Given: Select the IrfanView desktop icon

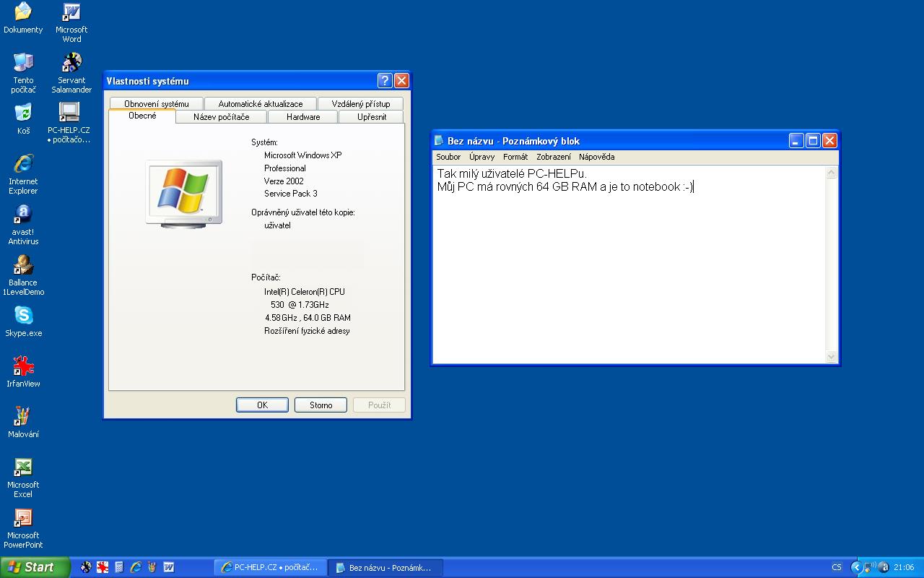Looking at the screenshot, I should pyautogui.click(x=23, y=373).
